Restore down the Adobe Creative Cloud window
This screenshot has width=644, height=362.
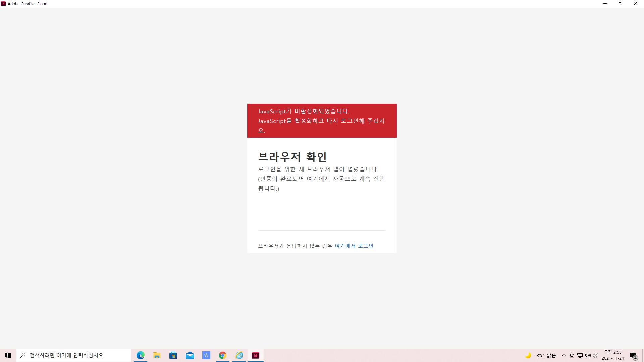pyautogui.click(x=620, y=4)
